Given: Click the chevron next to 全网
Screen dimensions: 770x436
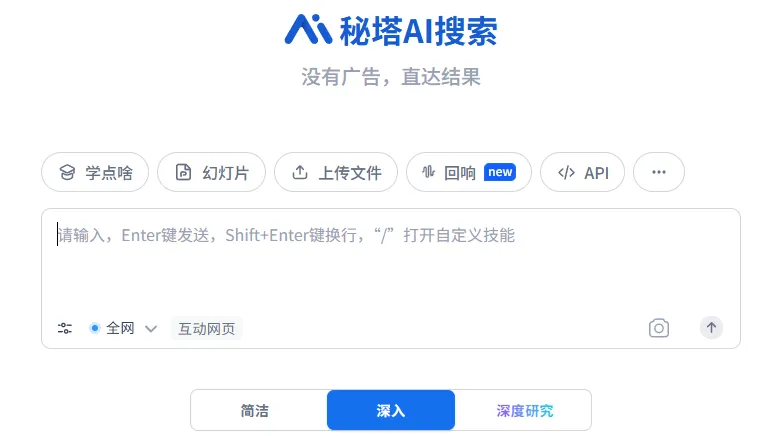Looking at the screenshot, I should pyautogui.click(x=151, y=328).
